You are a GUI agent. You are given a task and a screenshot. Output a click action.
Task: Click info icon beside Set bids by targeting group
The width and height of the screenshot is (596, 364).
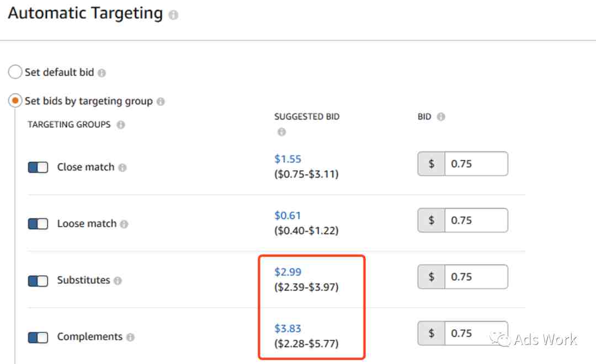coord(160,101)
